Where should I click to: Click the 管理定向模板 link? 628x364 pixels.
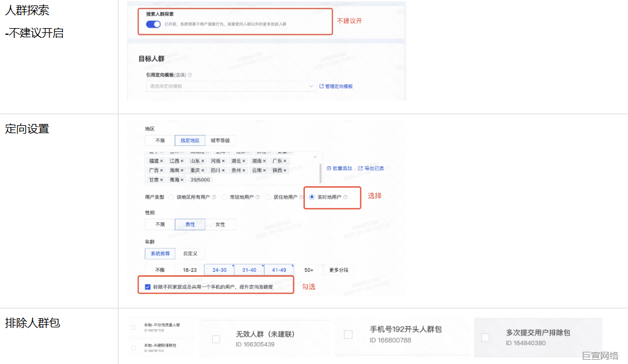pos(336,86)
